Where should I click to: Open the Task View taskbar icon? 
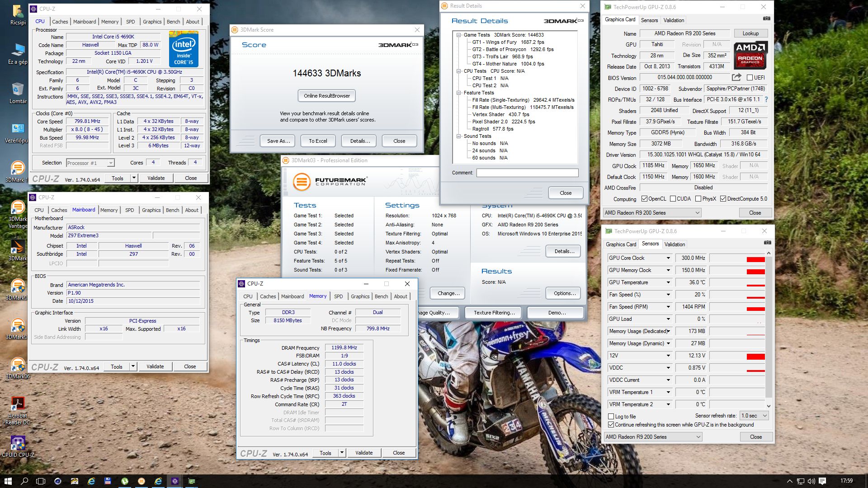point(41,481)
